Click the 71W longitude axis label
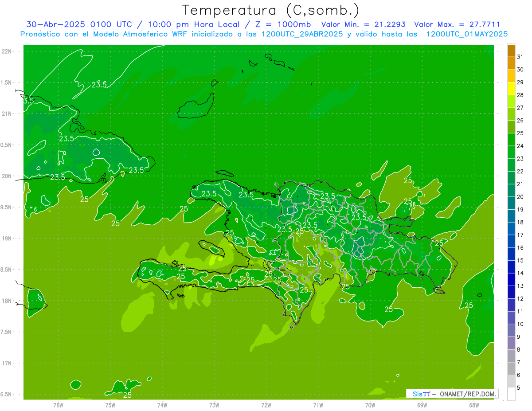Image resolution: width=532 pixels, height=411 pixels. [318, 405]
